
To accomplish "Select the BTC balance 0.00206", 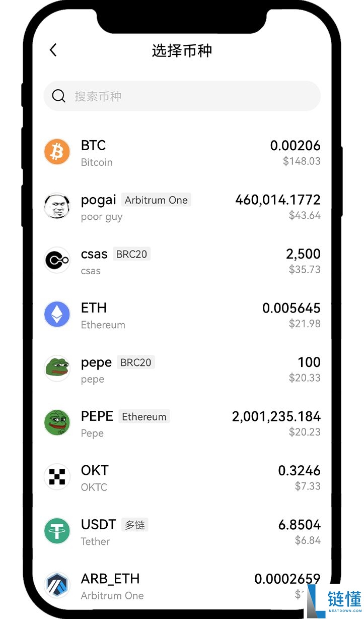I will click(295, 146).
